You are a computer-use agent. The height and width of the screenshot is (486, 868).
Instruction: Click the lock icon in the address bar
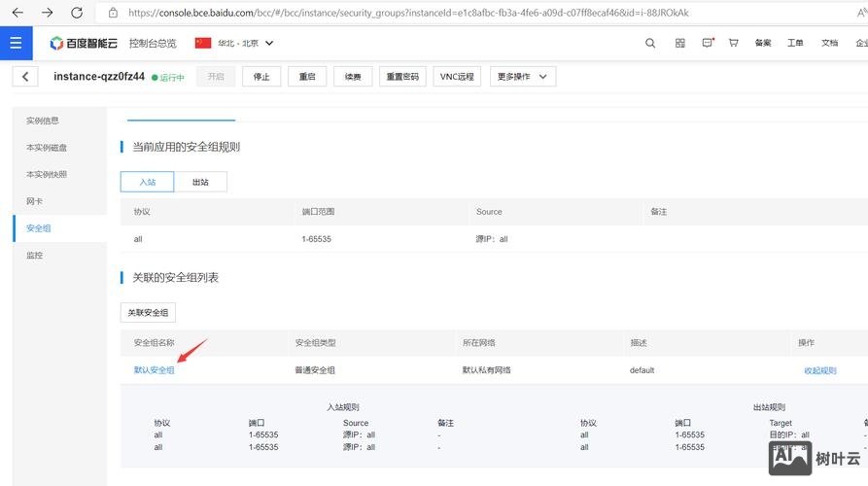click(113, 13)
